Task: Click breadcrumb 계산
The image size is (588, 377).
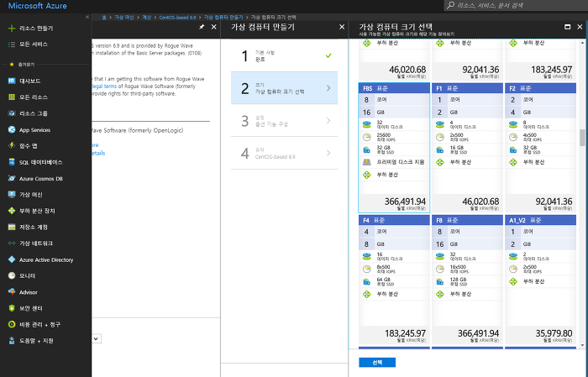Action: pos(146,18)
